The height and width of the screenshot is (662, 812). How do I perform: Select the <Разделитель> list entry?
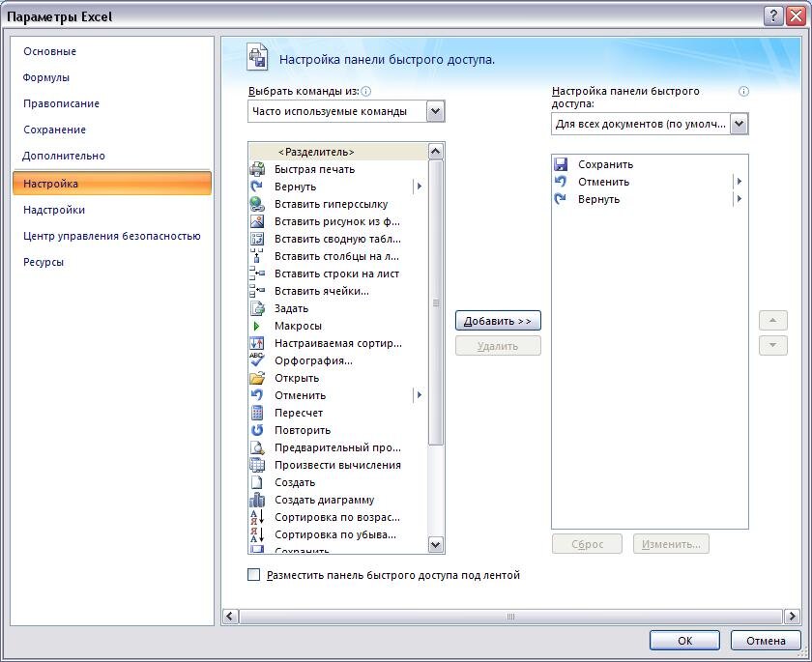point(338,152)
